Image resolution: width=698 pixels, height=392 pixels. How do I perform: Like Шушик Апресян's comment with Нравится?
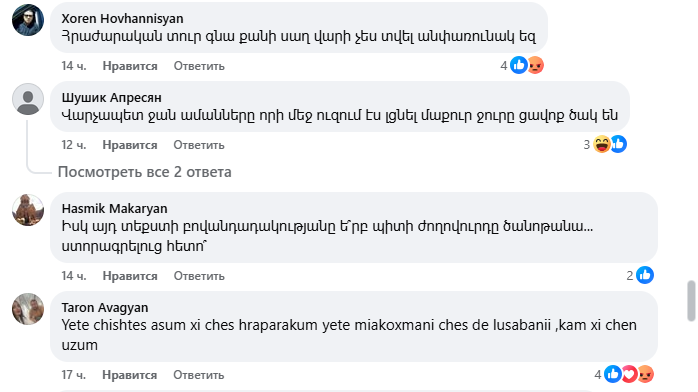[130, 145]
